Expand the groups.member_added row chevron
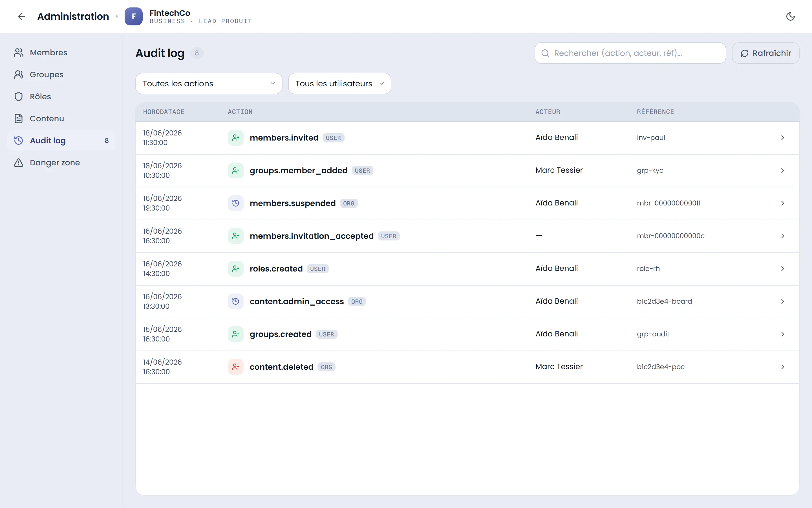 pos(782,170)
